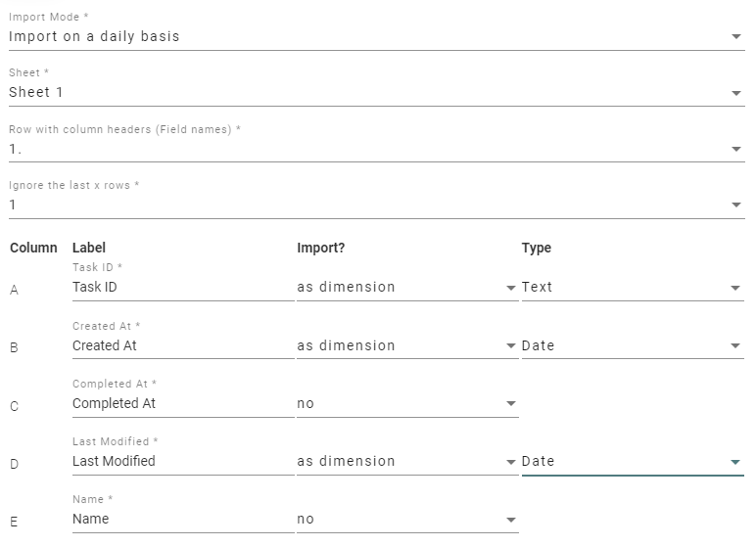
Task: Expand the Sheet selection dropdown
Action: pyautogui.click(x=372, y=92)
